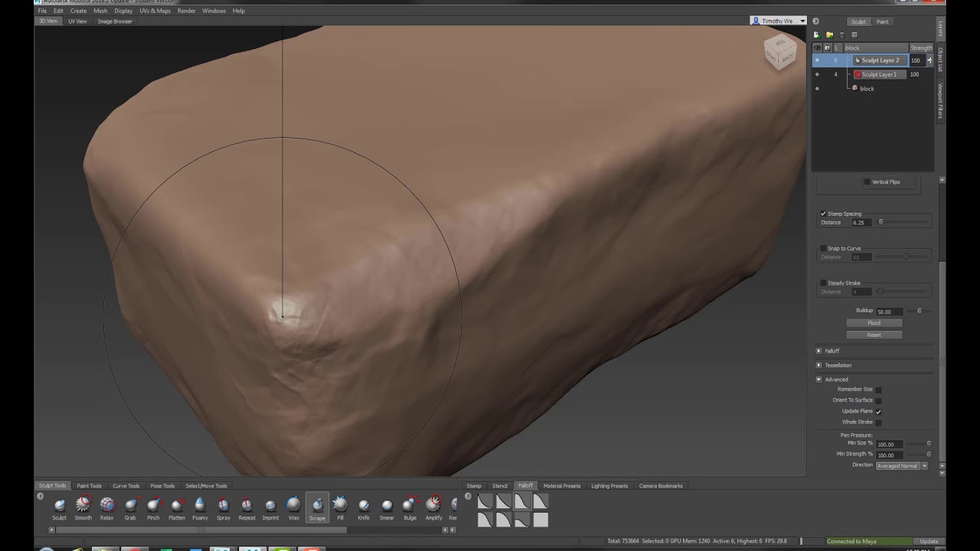Click the Update button in status bar

[929, 542]
